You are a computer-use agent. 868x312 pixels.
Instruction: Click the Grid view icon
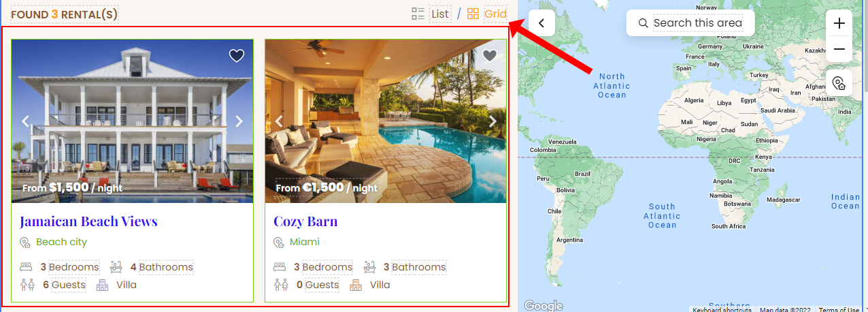click(x=473, y=14)
